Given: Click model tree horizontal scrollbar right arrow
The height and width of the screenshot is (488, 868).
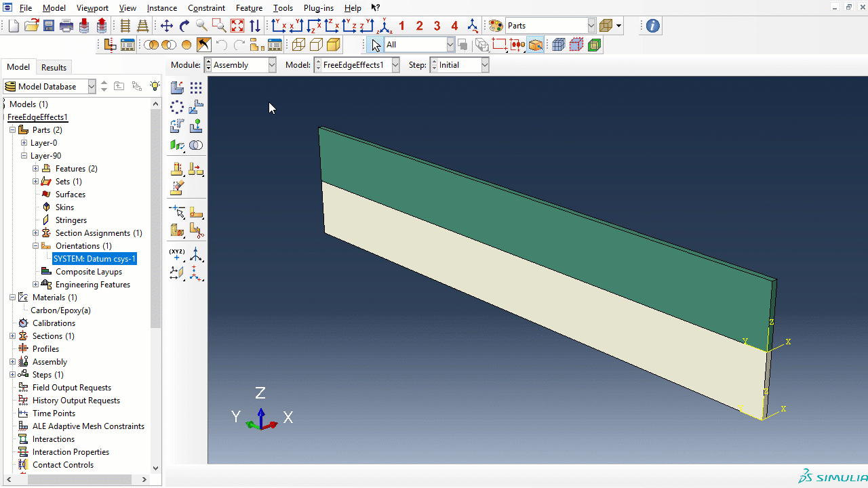Looking at the screenshot, I should point(144,479).
